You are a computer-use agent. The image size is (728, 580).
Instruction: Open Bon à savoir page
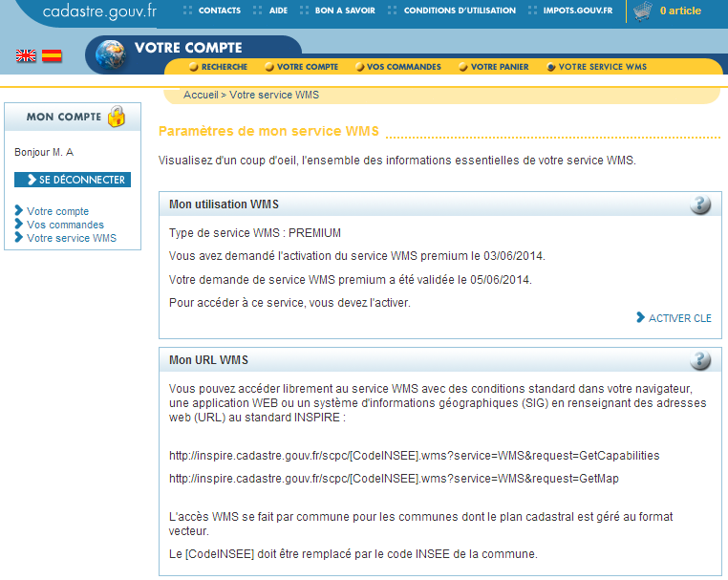[345, 11]
